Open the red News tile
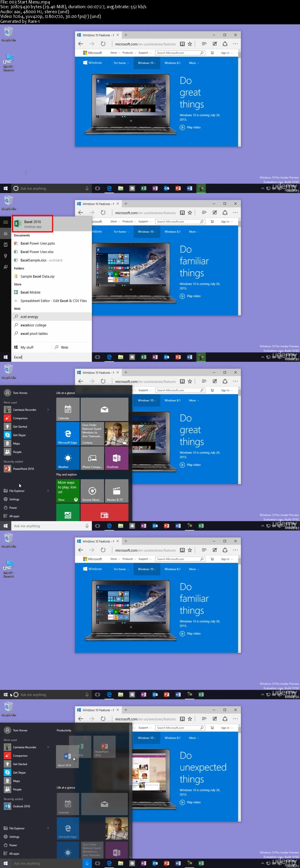 point(104,512)
